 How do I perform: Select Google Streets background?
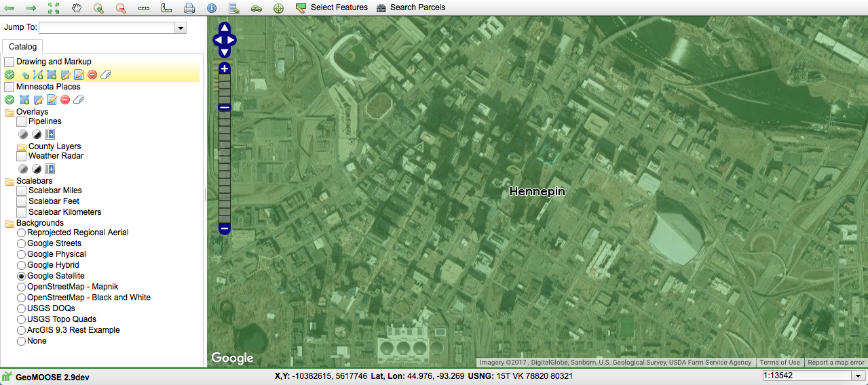click(21, 243)
